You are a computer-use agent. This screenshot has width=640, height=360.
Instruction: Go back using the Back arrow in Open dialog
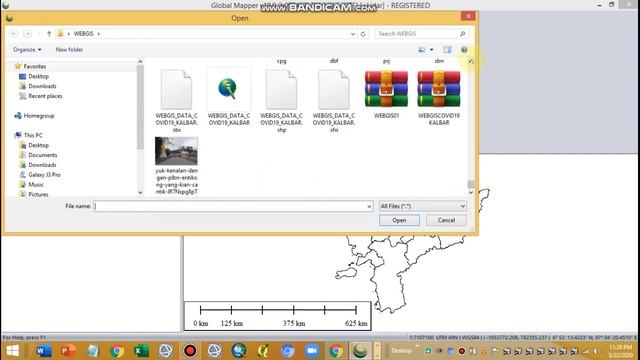point(14,33)
